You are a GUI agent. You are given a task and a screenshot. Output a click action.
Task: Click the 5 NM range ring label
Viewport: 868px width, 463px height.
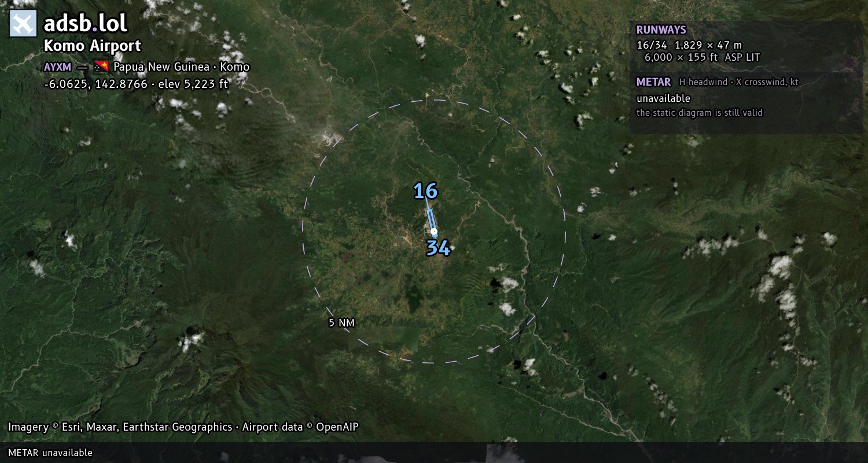tap(341, 323)
